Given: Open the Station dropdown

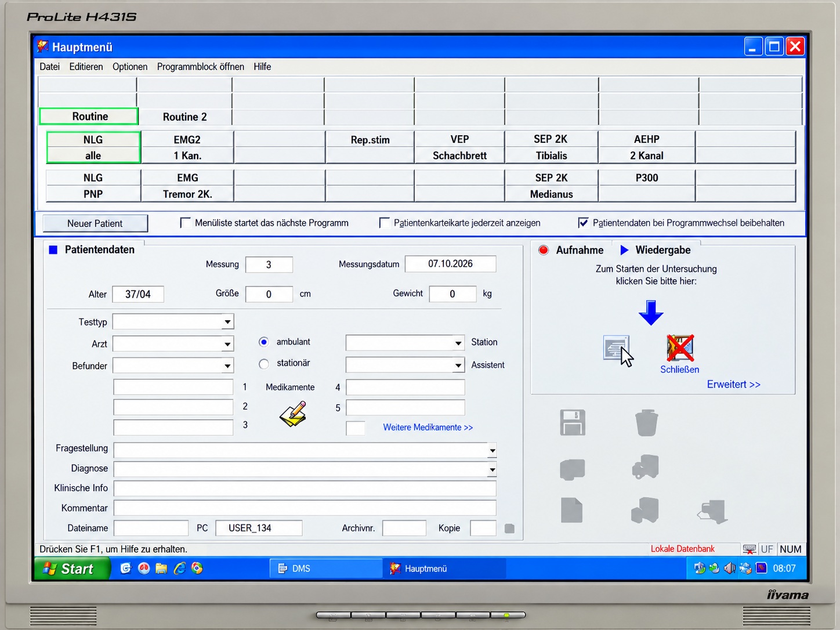Looking at the screenshot, I should point(458,343).
